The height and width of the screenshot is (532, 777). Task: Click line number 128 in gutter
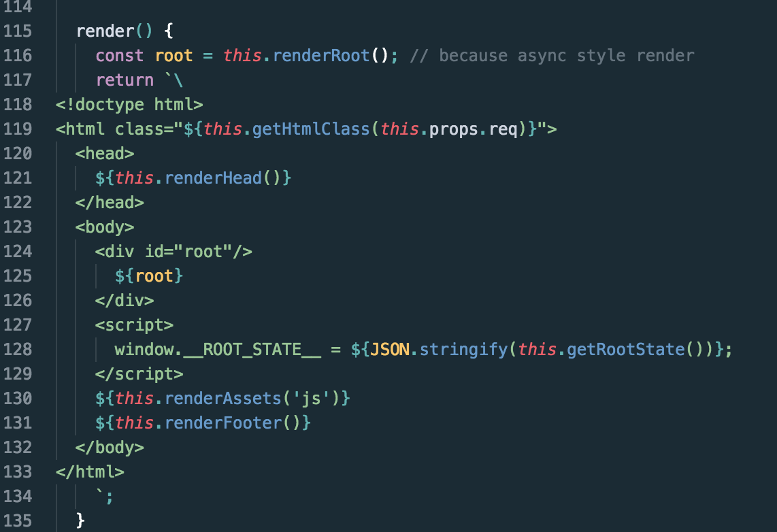(18, 350)
